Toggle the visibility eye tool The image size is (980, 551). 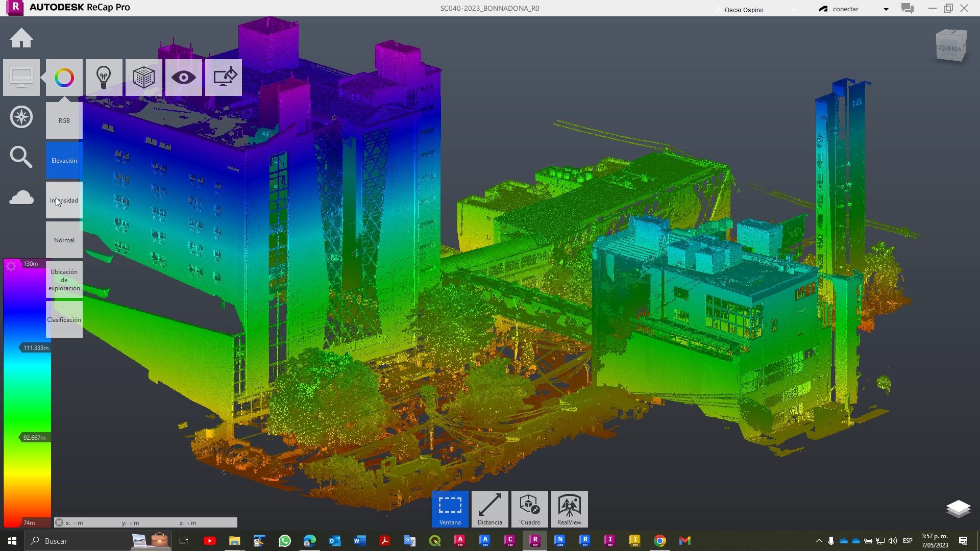click(184, 78)
